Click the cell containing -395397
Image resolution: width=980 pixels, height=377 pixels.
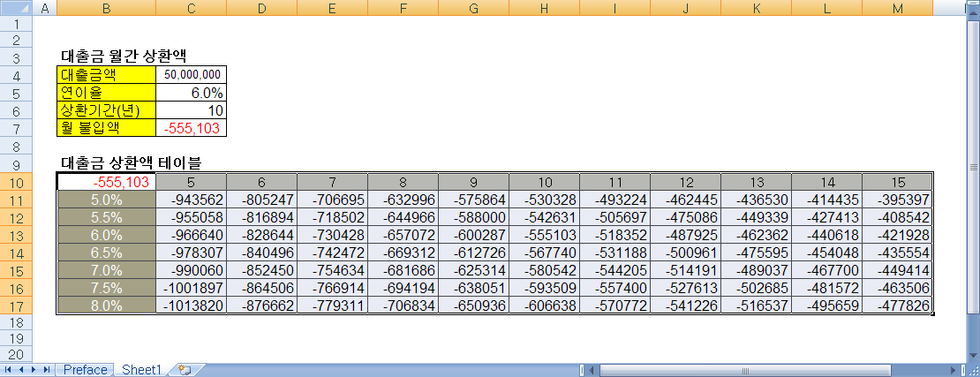[898, 200]
